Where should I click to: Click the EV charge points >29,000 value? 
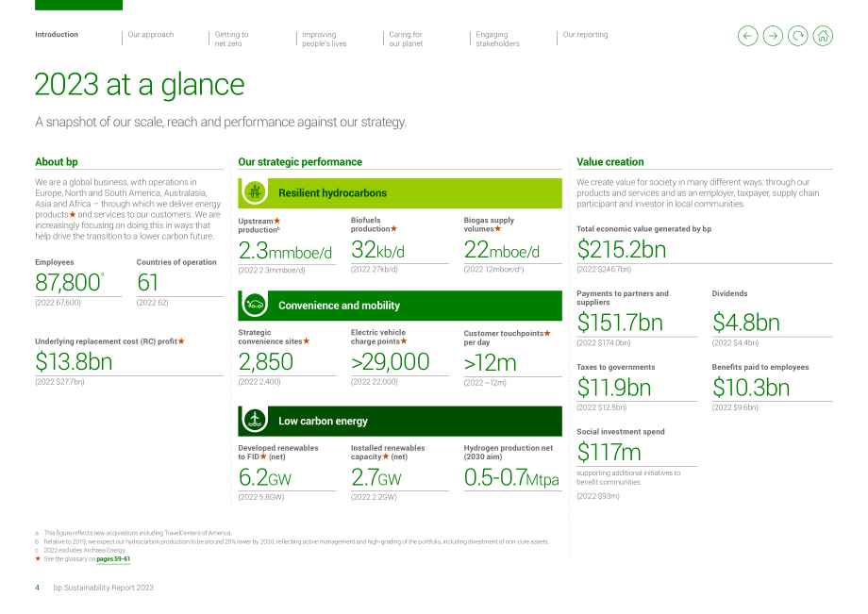click(391, 362)
